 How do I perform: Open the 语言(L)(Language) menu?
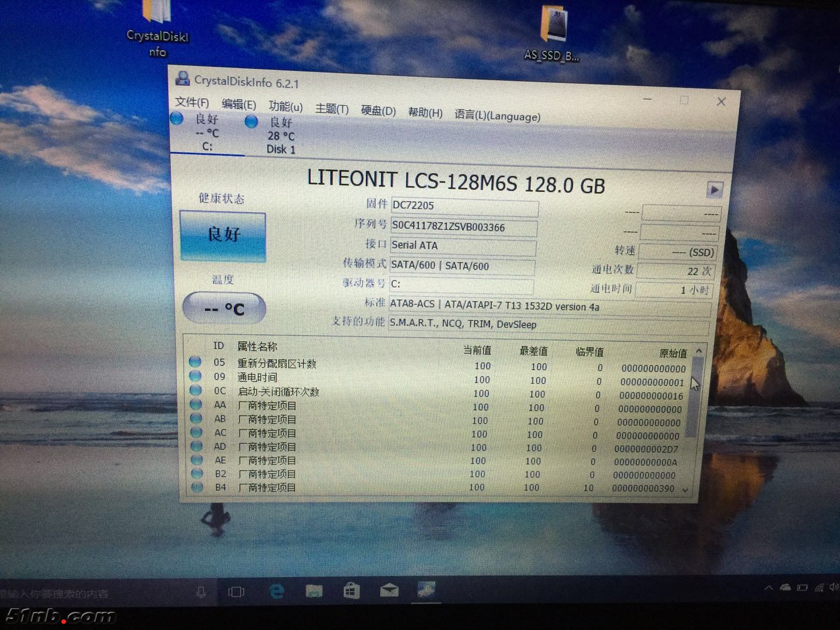(x=497, y=116)
